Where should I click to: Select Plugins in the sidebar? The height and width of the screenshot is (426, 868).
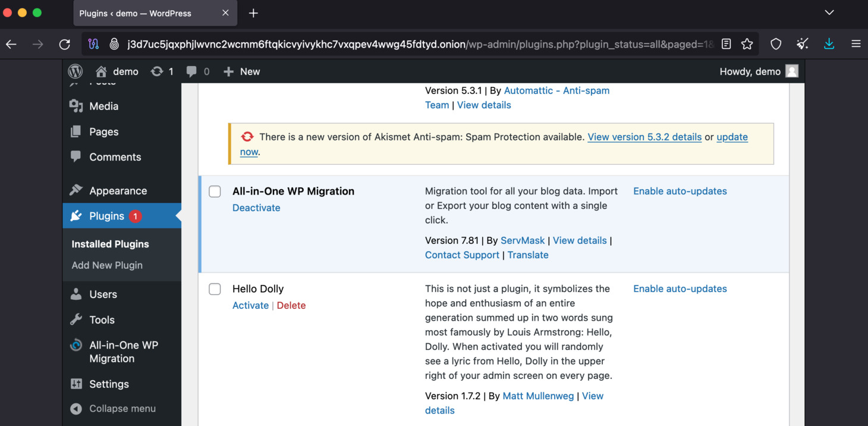coord(122,216)
